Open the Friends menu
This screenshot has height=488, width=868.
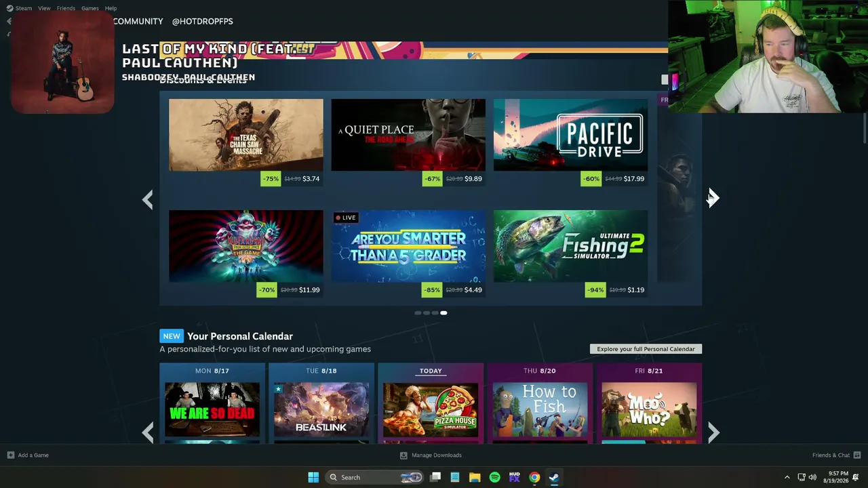click(66, 8)
